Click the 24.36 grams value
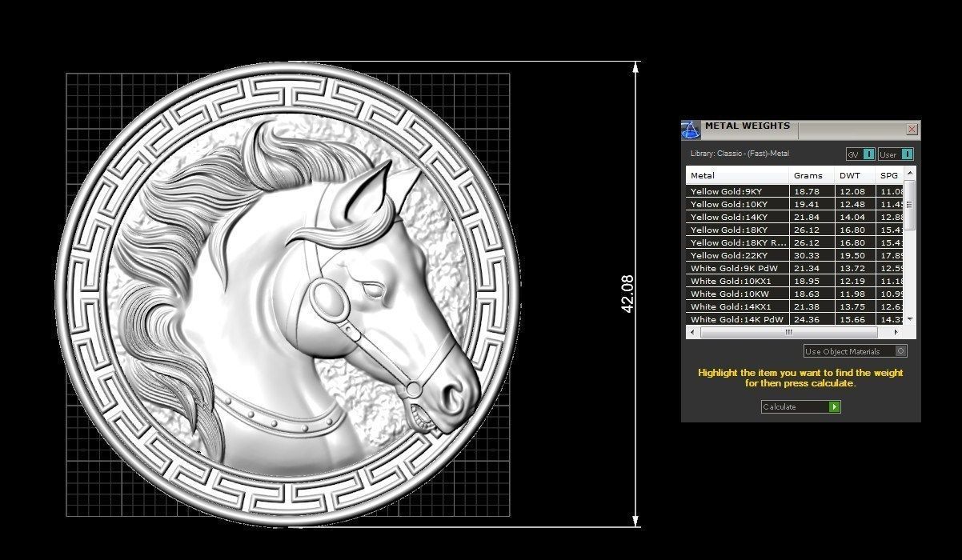This screenshot has height=560, width=962. coord(806,319)
